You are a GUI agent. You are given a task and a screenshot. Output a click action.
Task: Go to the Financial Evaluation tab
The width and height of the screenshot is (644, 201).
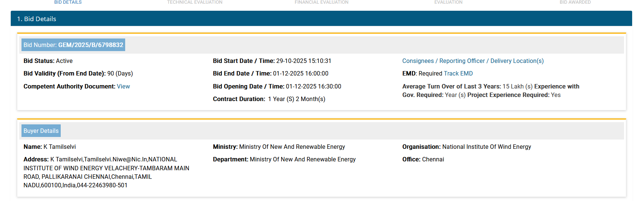pyautogui.click(x=321, y=2)
